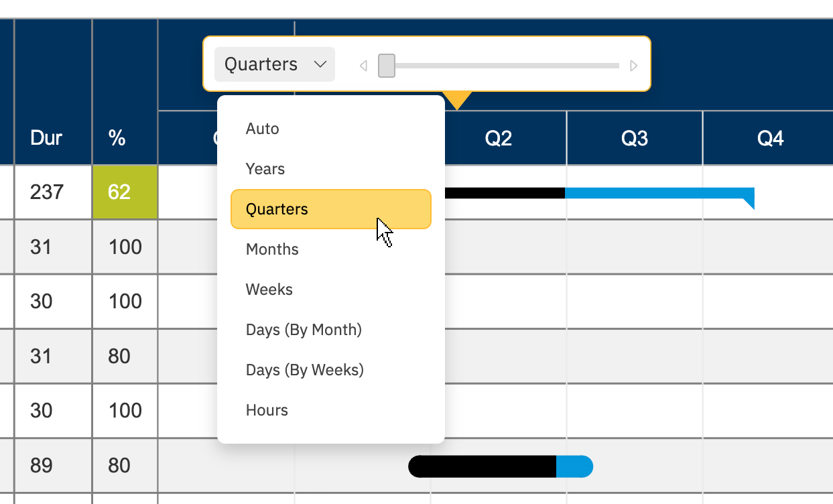Click the yellow pointer under the zoom popup
The width and height of the screenshot is (833, 504).
coord(458,99)
